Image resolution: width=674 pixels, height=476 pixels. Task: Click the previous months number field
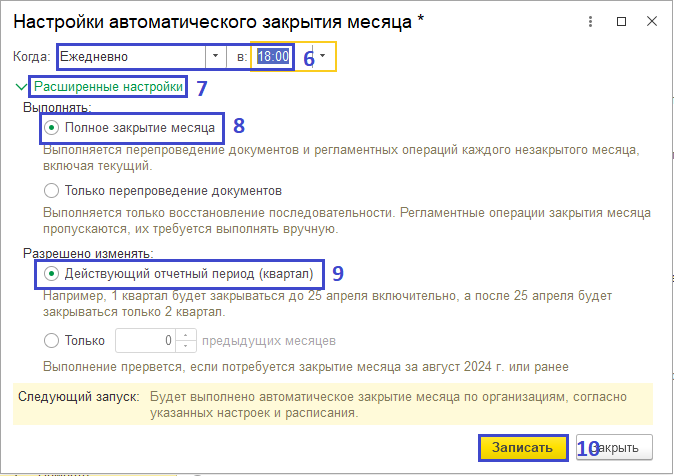click(145, 341)
